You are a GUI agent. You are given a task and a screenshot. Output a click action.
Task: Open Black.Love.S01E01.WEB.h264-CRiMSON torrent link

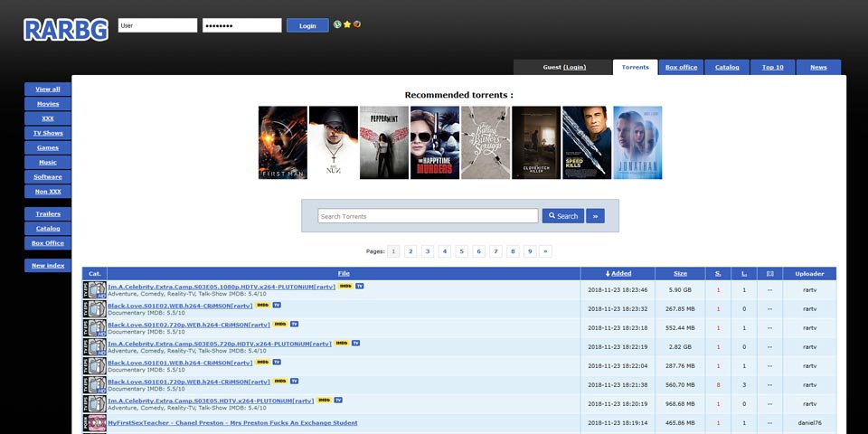[180, 363]
